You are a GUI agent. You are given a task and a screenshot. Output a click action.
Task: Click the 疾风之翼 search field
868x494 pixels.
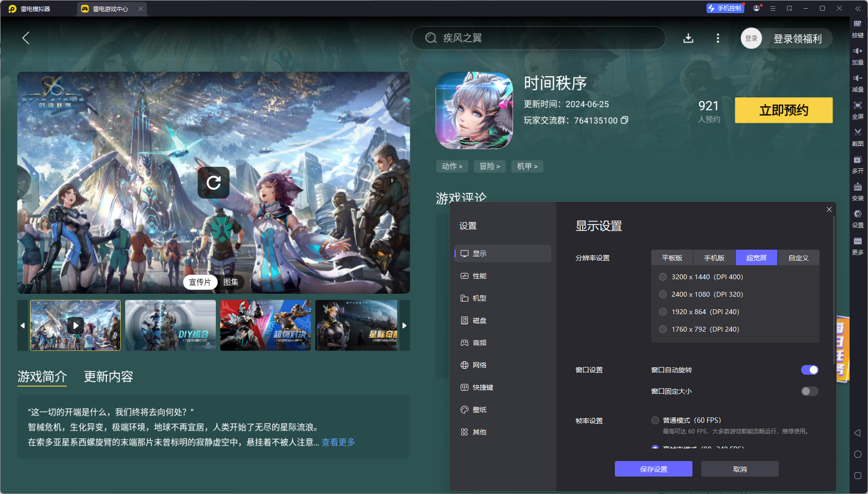click(538, 38)
